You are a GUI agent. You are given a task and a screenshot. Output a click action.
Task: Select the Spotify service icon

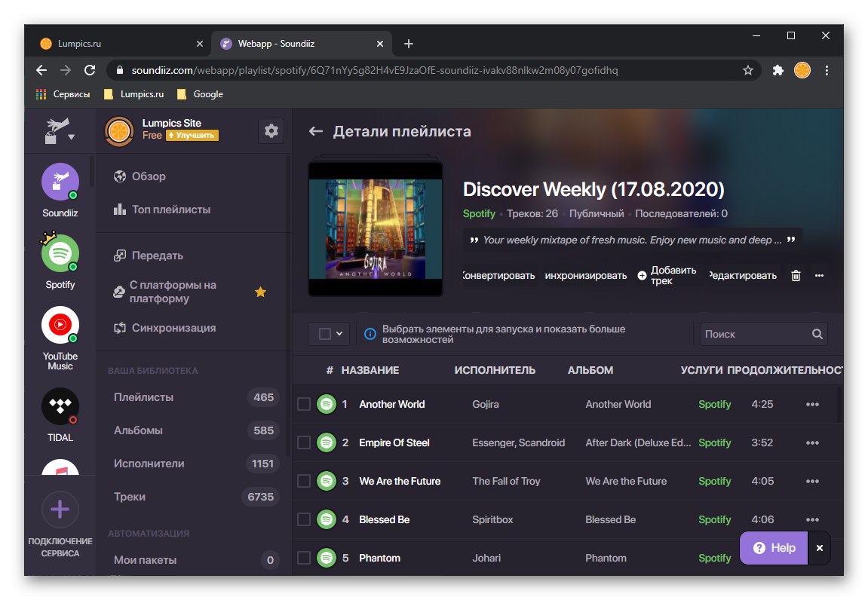point(60,253)
